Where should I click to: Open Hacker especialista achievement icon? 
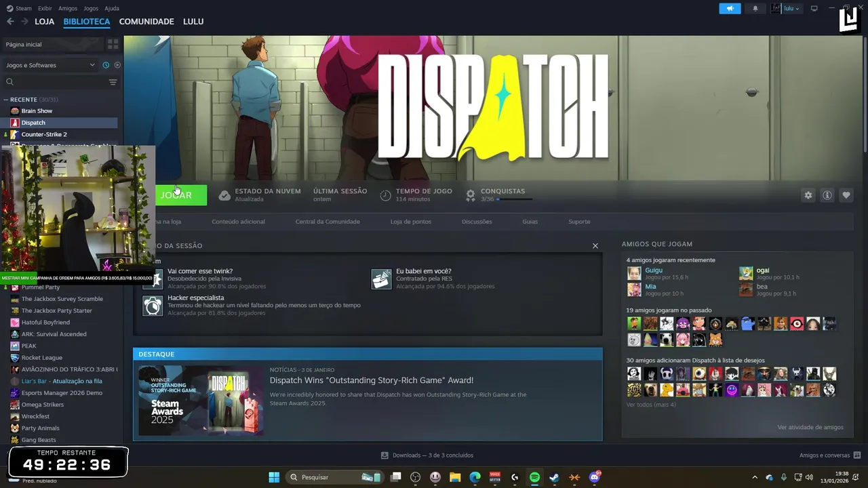pyautogui.click(x=153, y=306)
